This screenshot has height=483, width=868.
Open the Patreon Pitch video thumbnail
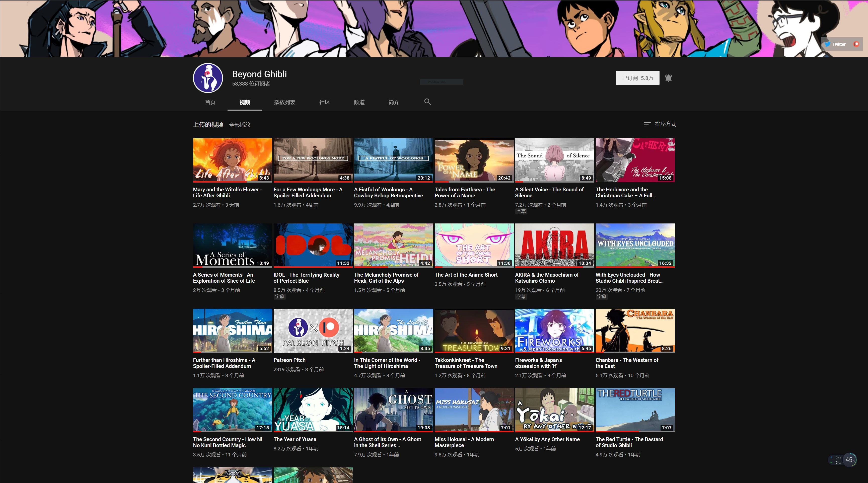[313, 331]
